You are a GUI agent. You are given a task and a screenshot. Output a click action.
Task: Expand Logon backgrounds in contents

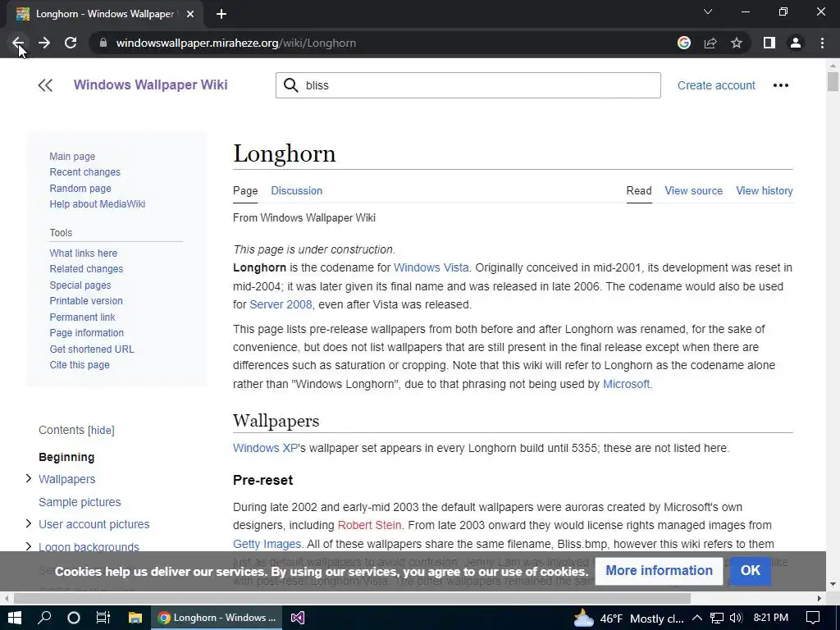click(x=29, y=546)
